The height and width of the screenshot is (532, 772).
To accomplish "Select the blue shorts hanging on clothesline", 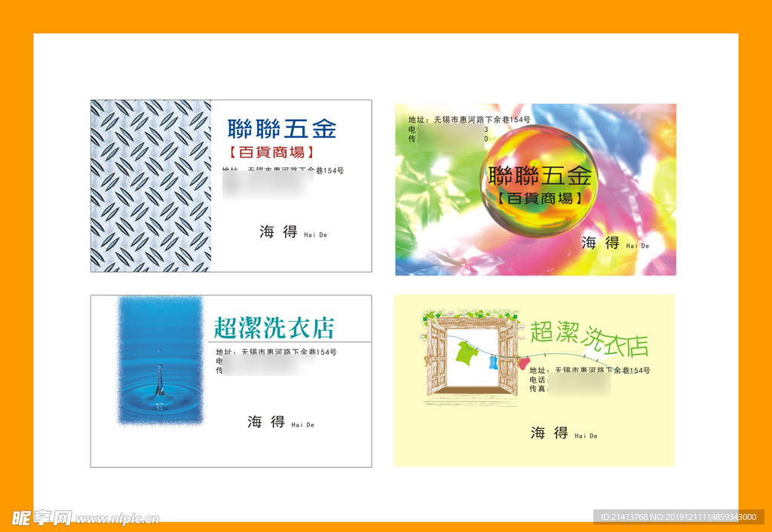I will [x=493, y=362].
